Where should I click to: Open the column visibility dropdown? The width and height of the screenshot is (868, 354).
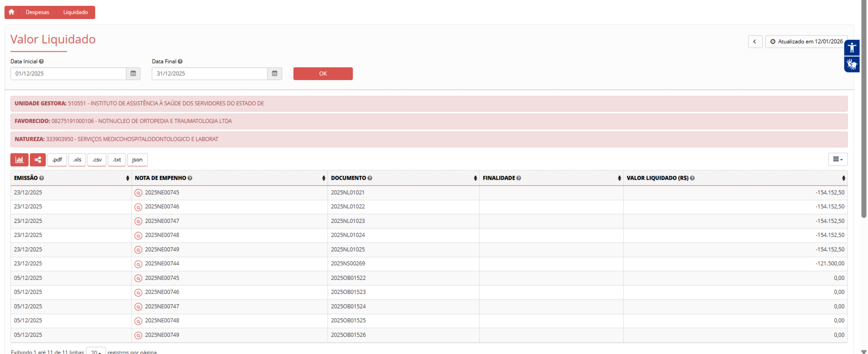pyautogui.click(x=838, y=159)
